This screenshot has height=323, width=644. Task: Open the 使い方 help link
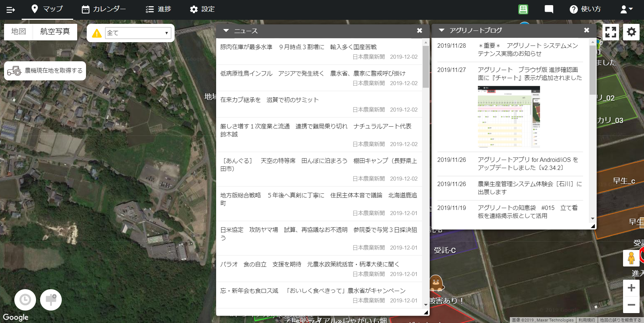click(585, 9)
